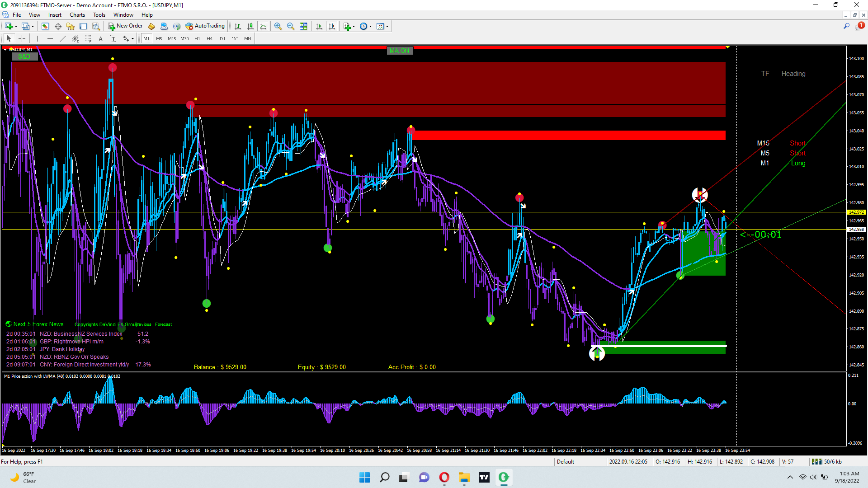Expand the Templates dropdown arrow
The image size is (868, 488).
(x=387, y=26)
